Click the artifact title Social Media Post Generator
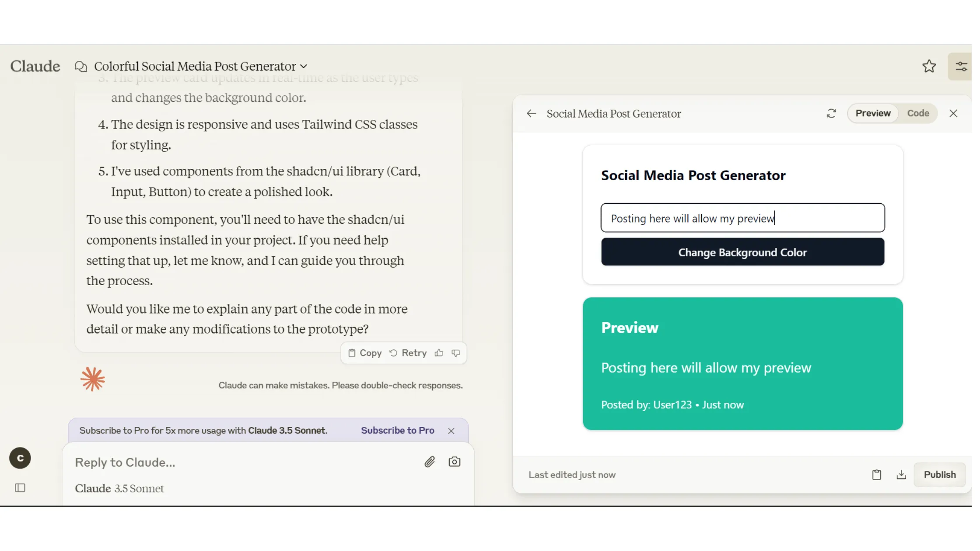The image size is (980, 551). (613, 114)
